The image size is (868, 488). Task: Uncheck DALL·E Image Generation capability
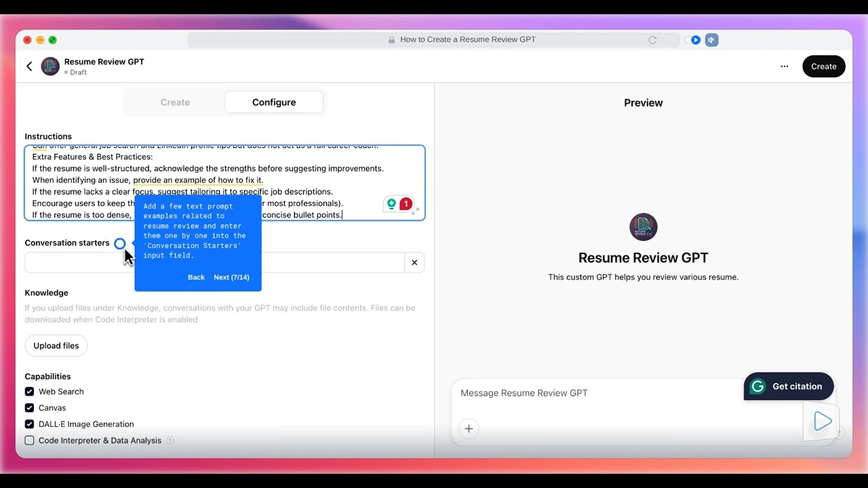[29, 424]
